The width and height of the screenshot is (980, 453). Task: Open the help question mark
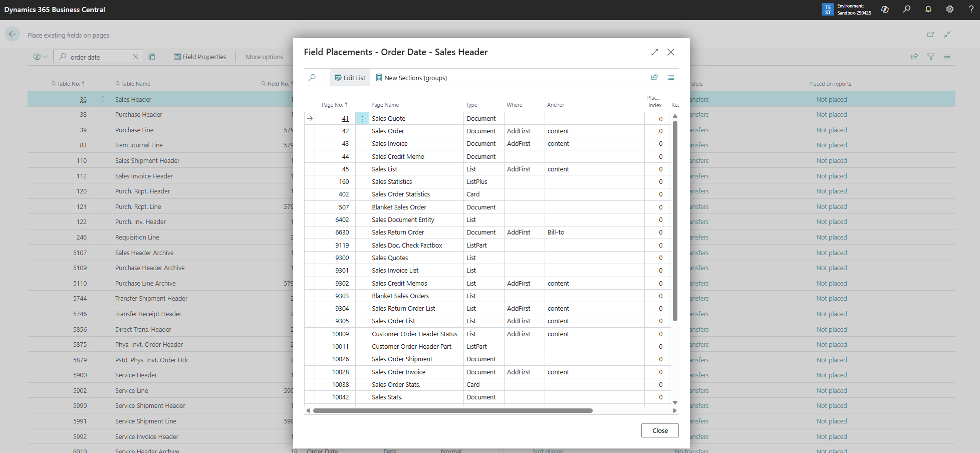point(971,9)
